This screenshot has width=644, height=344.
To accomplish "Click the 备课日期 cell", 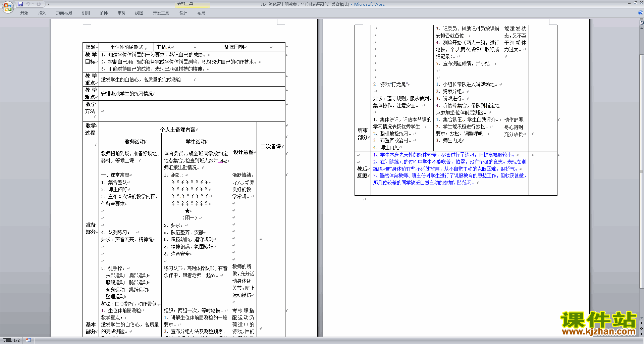I will pyautogui.click(x=234, y=47).
